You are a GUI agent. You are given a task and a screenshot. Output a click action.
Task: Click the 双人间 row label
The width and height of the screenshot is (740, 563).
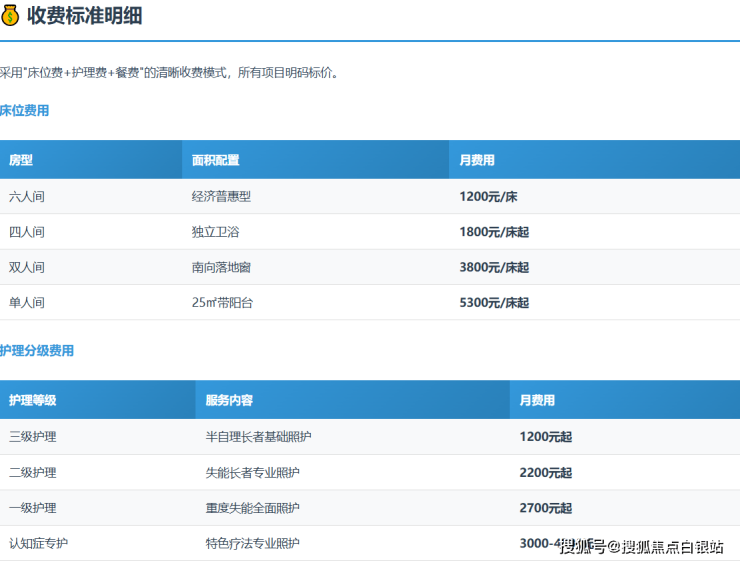point(27,268)
